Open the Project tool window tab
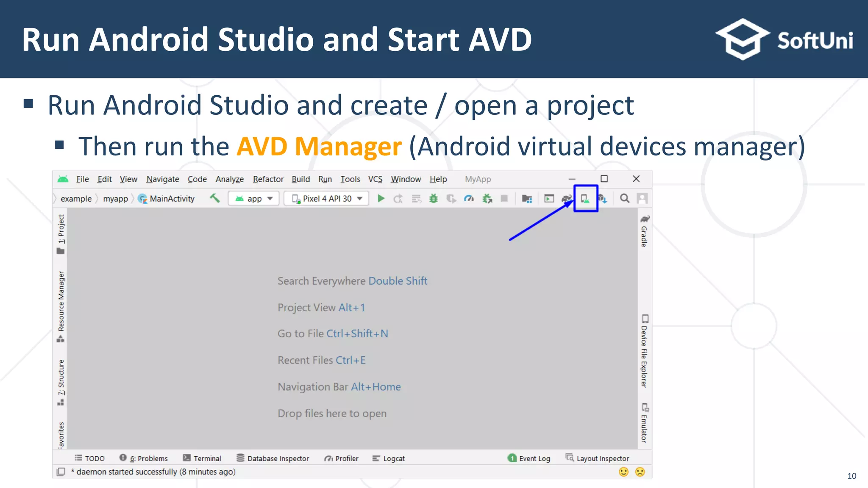The width and height of the screenshot is (868, 488). [61, 234]
